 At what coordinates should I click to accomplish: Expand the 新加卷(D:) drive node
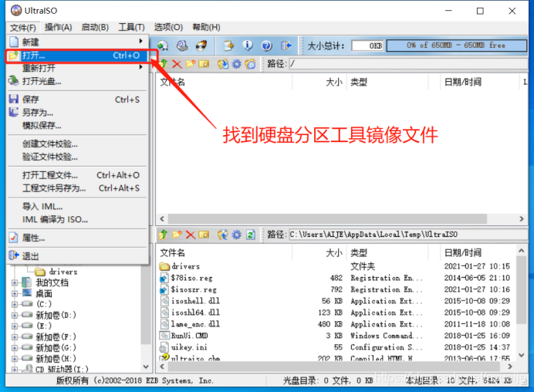coord(15,316)
